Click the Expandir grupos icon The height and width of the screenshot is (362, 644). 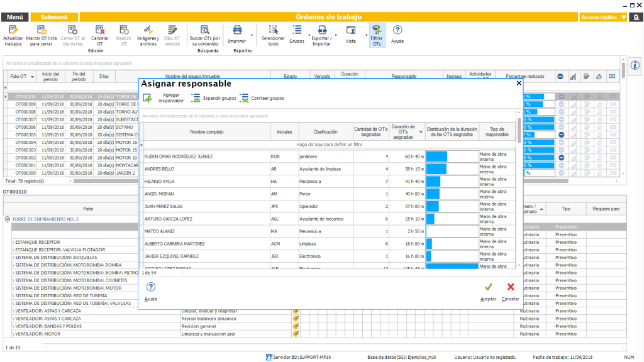tap(196, 98)
